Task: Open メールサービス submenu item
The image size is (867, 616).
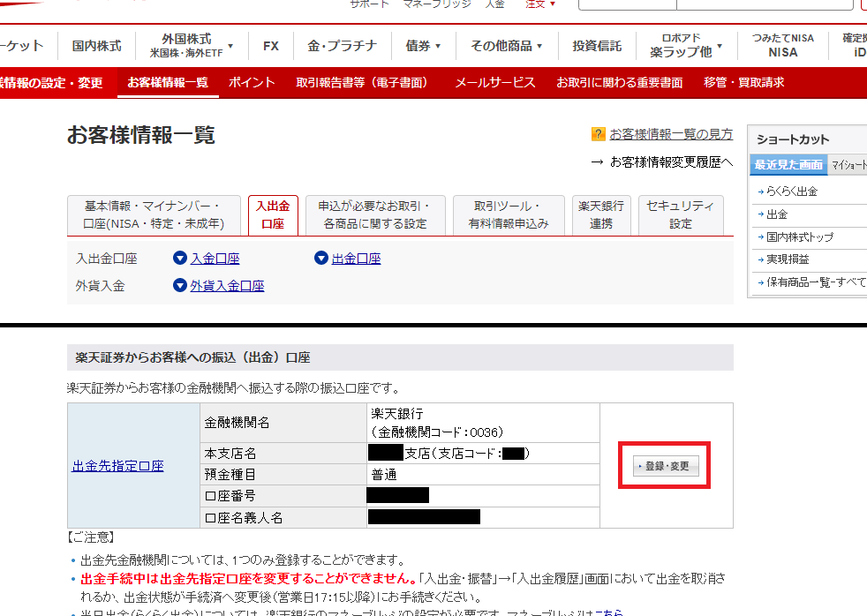Action: point(495,82)
